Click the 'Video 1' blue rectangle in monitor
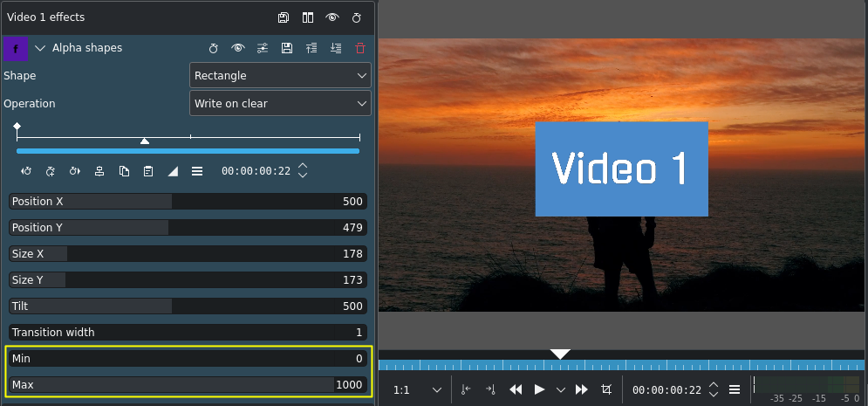Image resolution: width=868 pixels, height=406 pixels. (x=622, y=169)
